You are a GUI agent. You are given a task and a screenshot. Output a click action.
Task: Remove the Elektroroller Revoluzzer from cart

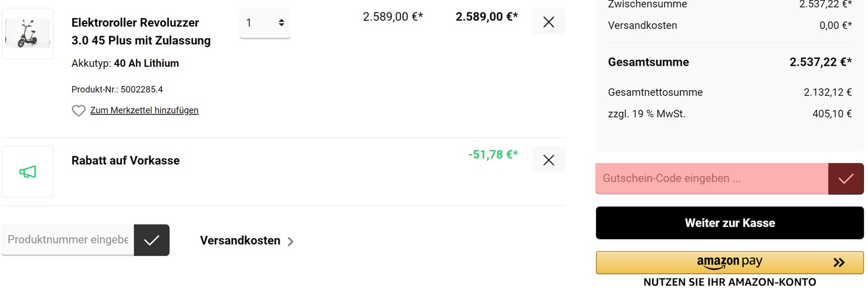[548, 22]
